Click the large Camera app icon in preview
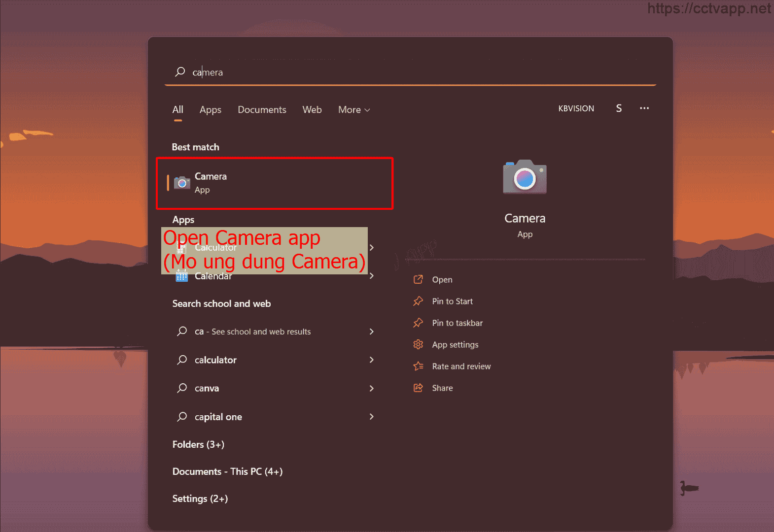 click(x=525, y=177)
